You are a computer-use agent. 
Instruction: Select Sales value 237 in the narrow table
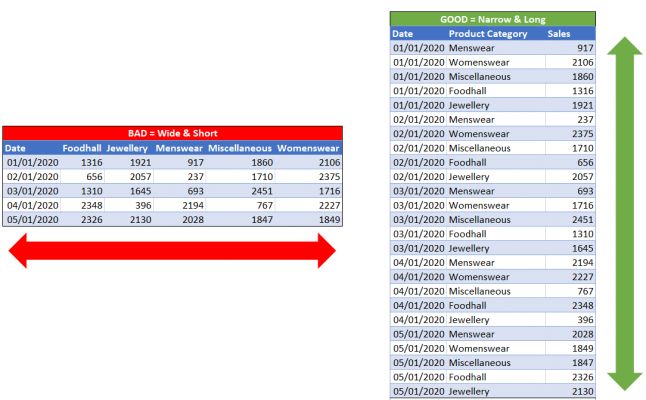click(585, 119)
